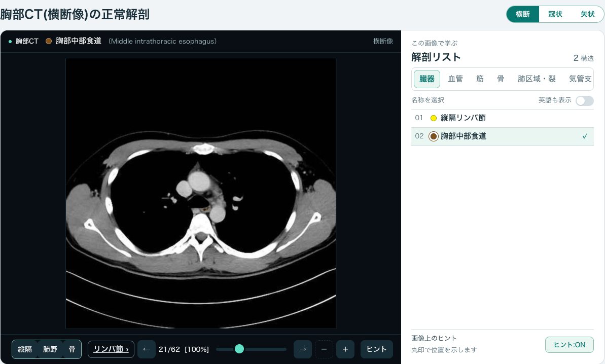Zoom out with the minus button
The height and width of the screenshot is (364, 605).
pyautogui.click(x=324, y=349)
